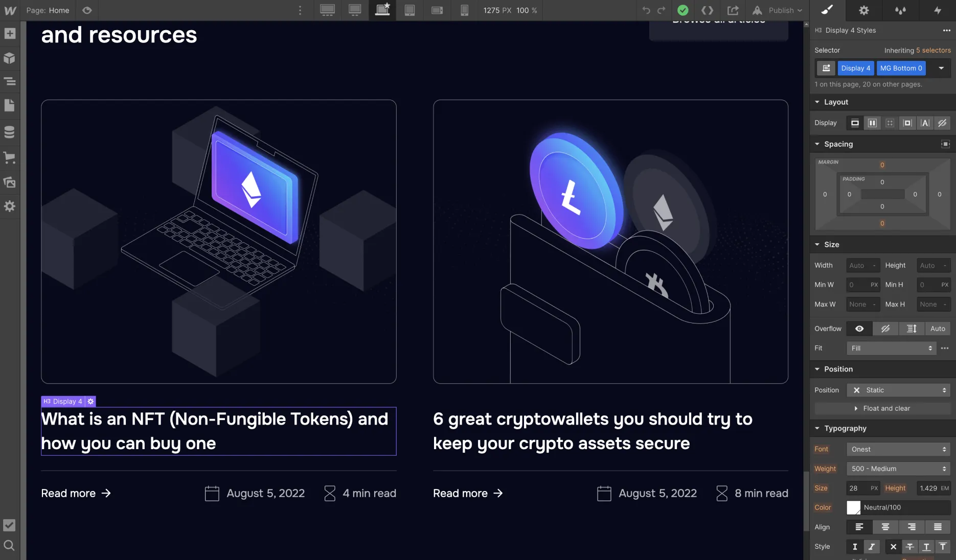Check the green save status icon

(x=683, y=10)
